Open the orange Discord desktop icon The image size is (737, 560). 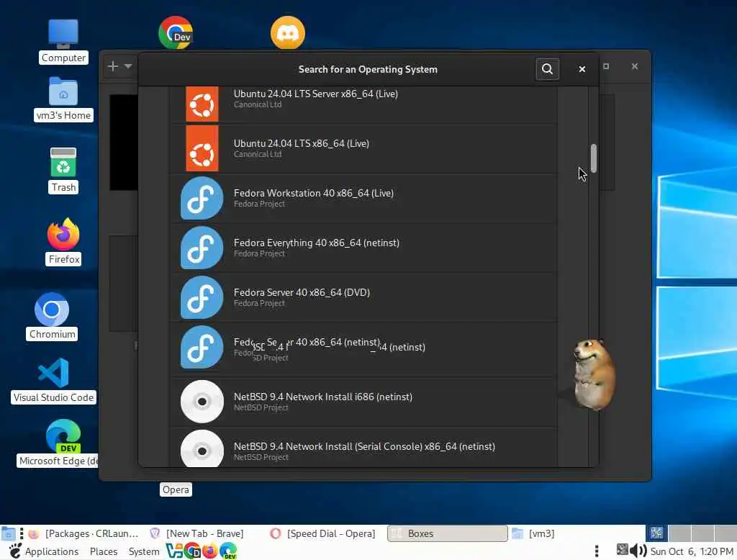[288, 33]
